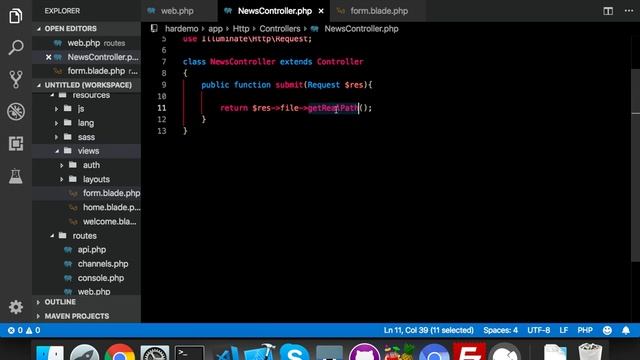Image resolution: width=640 pixels, height=360 pixels.
Task: Click the Split Editor icon
Action: pyautogui.click(x=608, y=11)
